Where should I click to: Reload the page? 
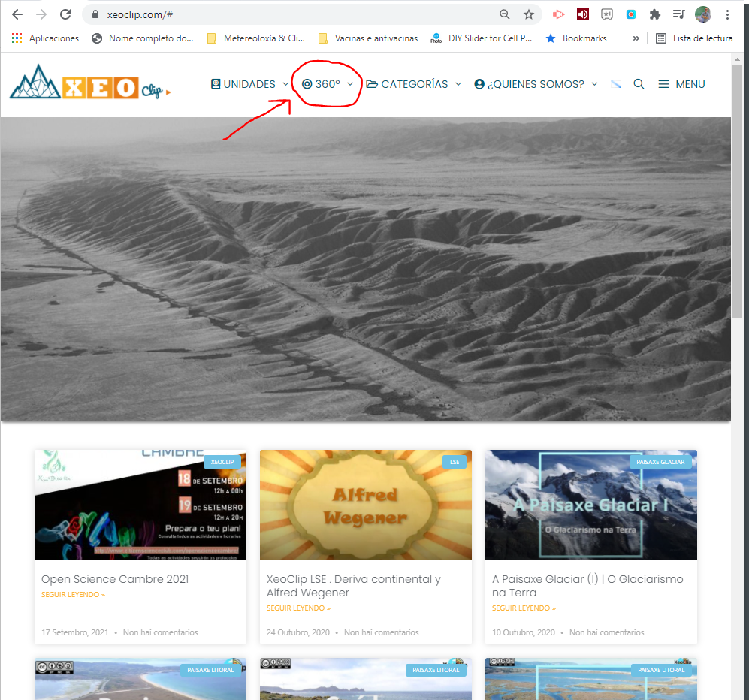65,14
